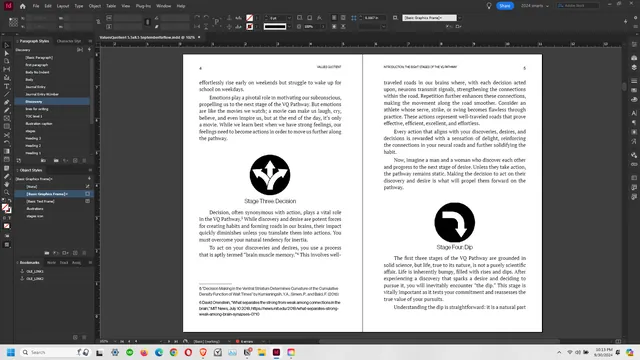Select the Zoom tool
Viewport: 640px width, 360px height.
[x=7, y=192]
